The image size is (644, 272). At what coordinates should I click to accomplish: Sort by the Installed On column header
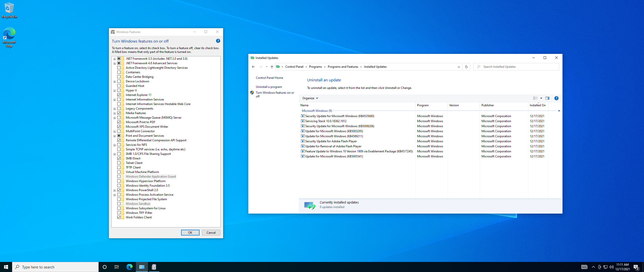tap(538, 105)
